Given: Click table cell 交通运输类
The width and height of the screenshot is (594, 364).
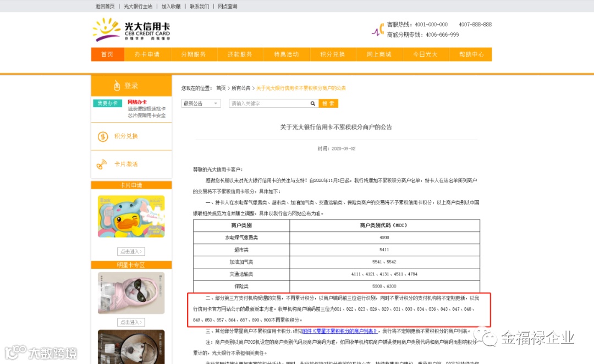Looking at the screenshot, I should point(241,274).
